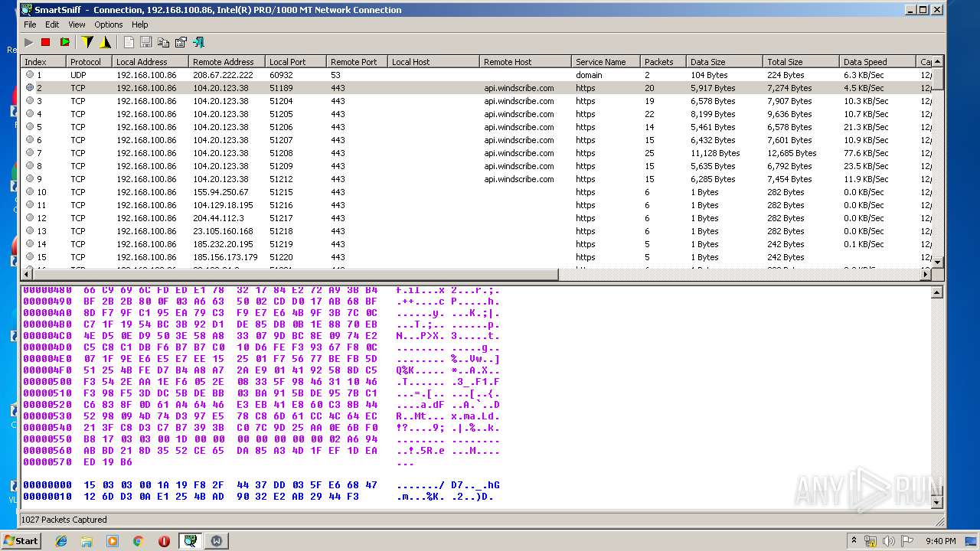Click the blank page Clear Log toolbar icon

129,42
